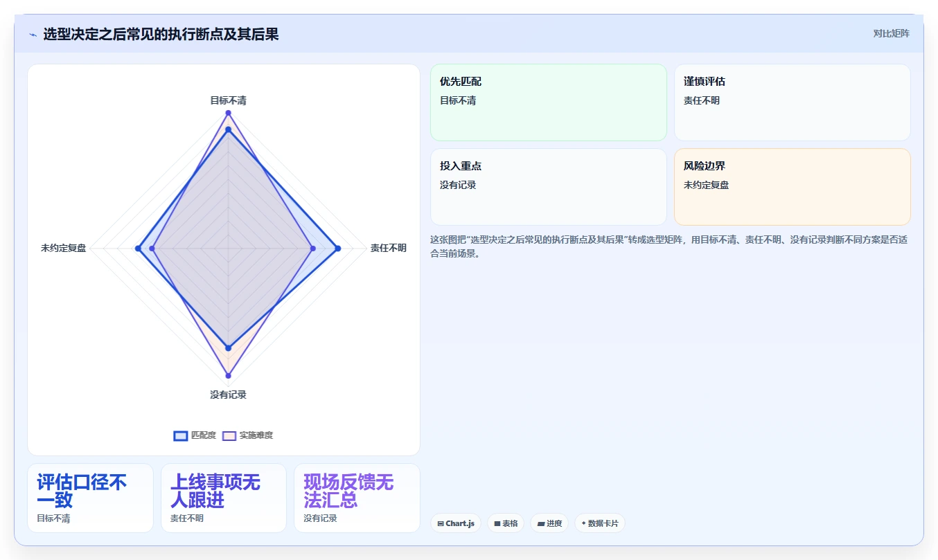Click the radar axis label 未约定复盘
This screenshot has height=560, width=938.
64,248
